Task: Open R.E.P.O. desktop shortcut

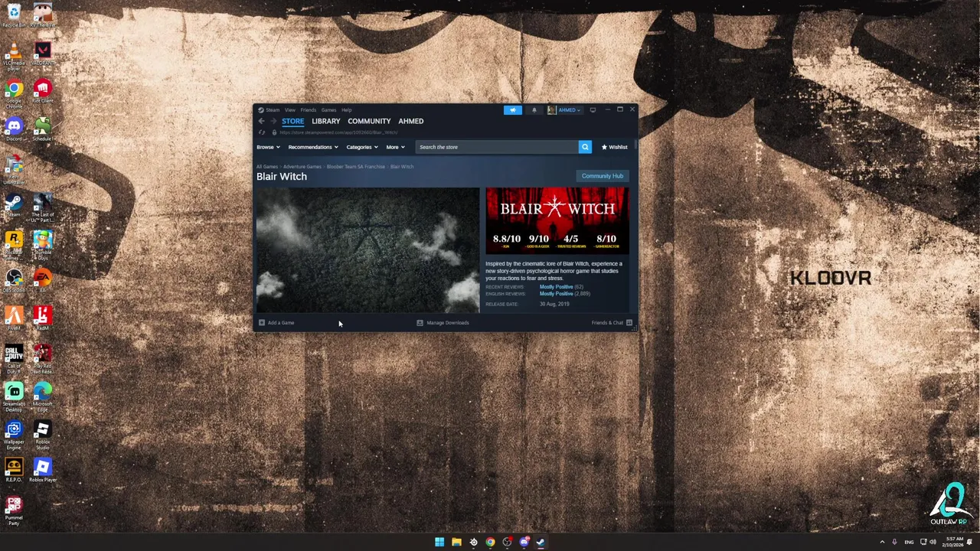Action: click(x=14, y=470)
